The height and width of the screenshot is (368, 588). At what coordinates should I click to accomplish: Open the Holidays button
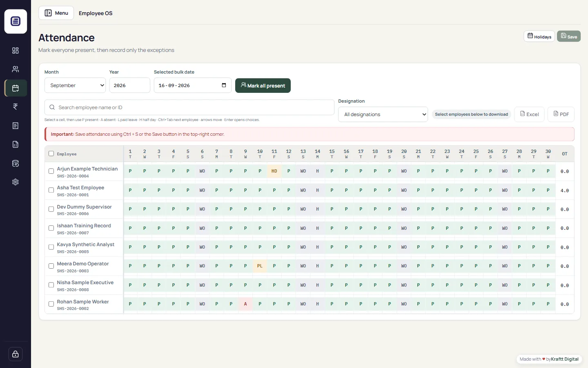539,36
